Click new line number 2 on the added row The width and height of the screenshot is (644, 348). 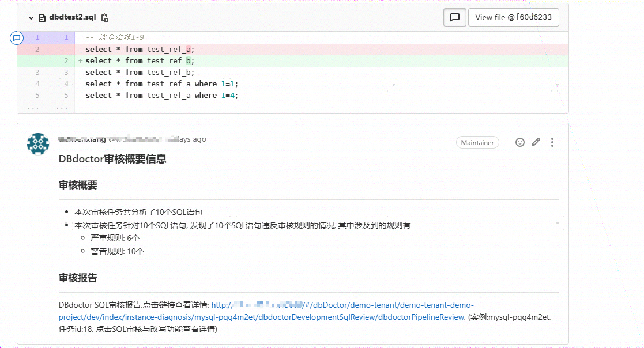66,61
